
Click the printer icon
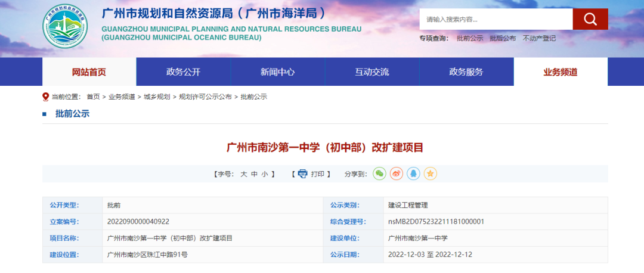[302, 174]
